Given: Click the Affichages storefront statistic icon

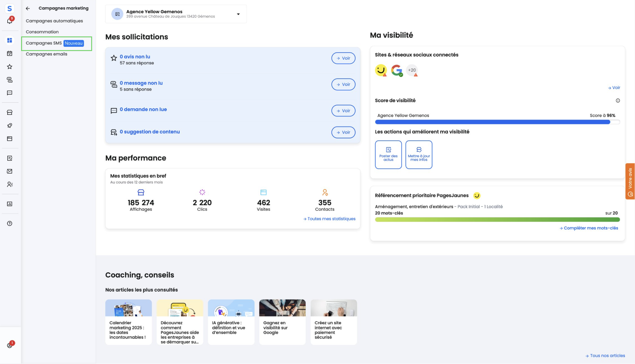Looking at the screenshot, I should [x=141, y=192].
